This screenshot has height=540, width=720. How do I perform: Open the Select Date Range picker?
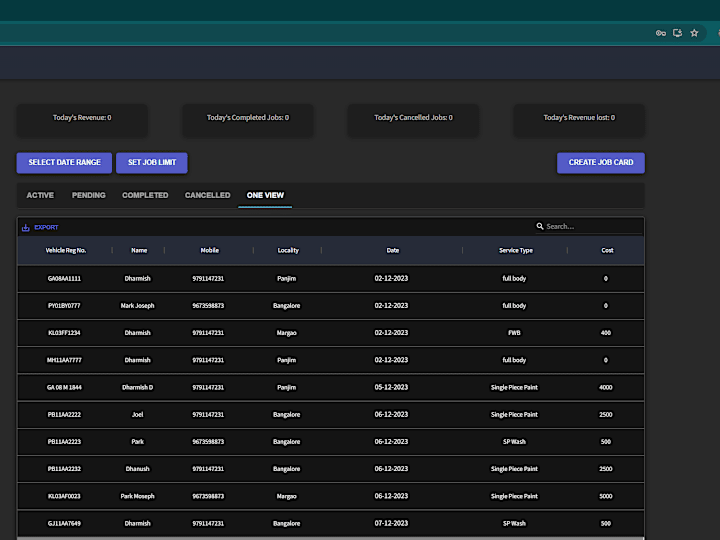[x=64, y=163]
